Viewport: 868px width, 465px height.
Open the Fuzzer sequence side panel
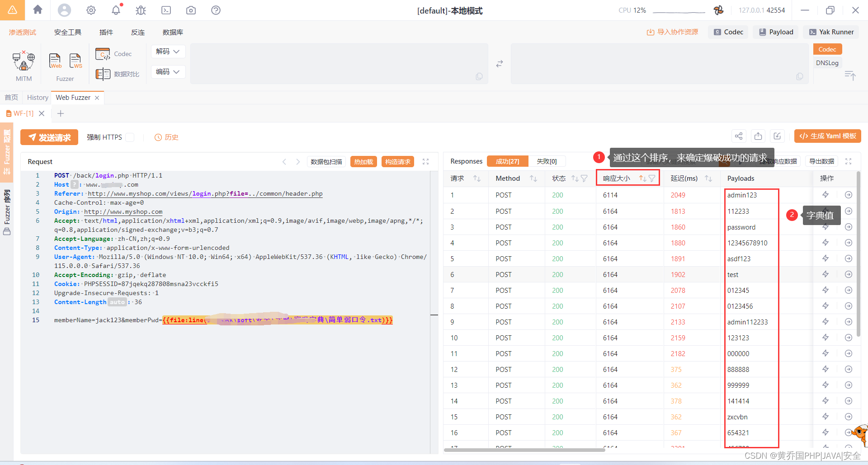(7, 212)
